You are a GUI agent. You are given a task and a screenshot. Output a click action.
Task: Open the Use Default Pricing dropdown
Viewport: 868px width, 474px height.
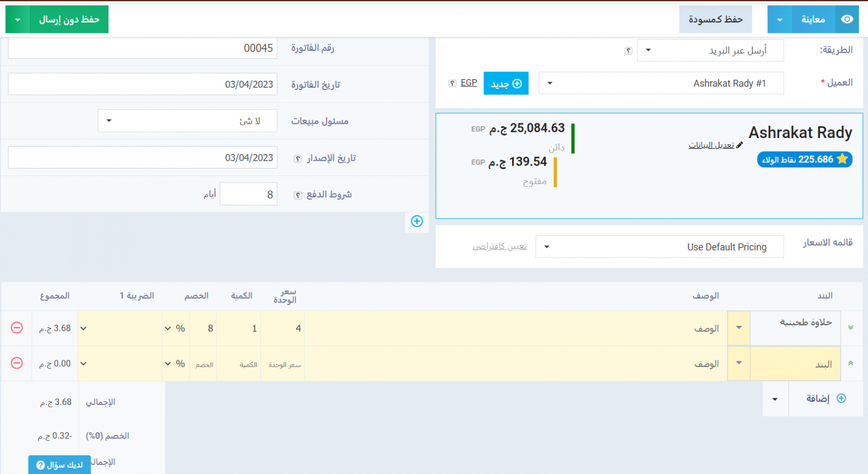click(659, 247)
